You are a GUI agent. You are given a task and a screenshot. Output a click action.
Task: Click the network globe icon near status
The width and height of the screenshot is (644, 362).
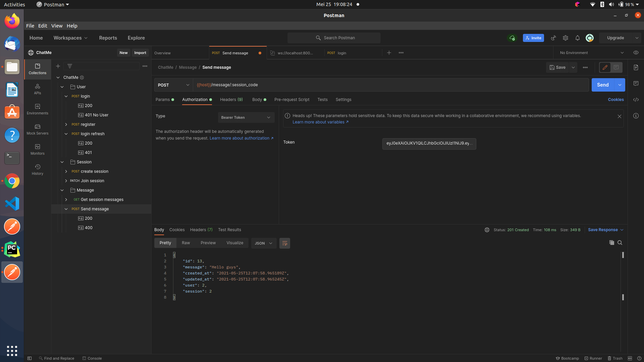[487, 230]
